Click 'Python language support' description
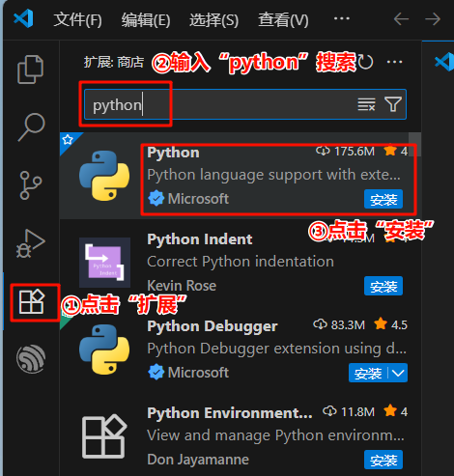 tap(273, 175)
